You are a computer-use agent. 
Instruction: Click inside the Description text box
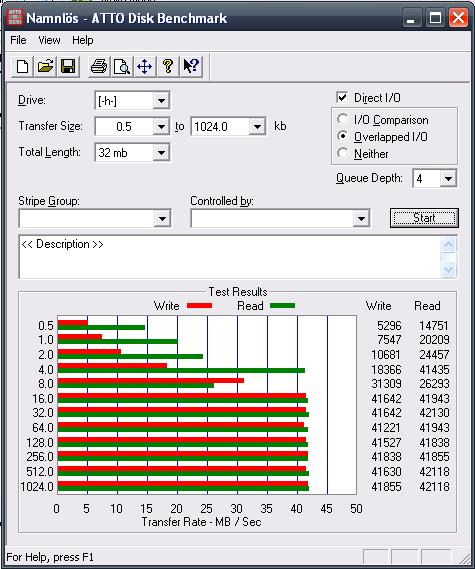click(230, 257)
